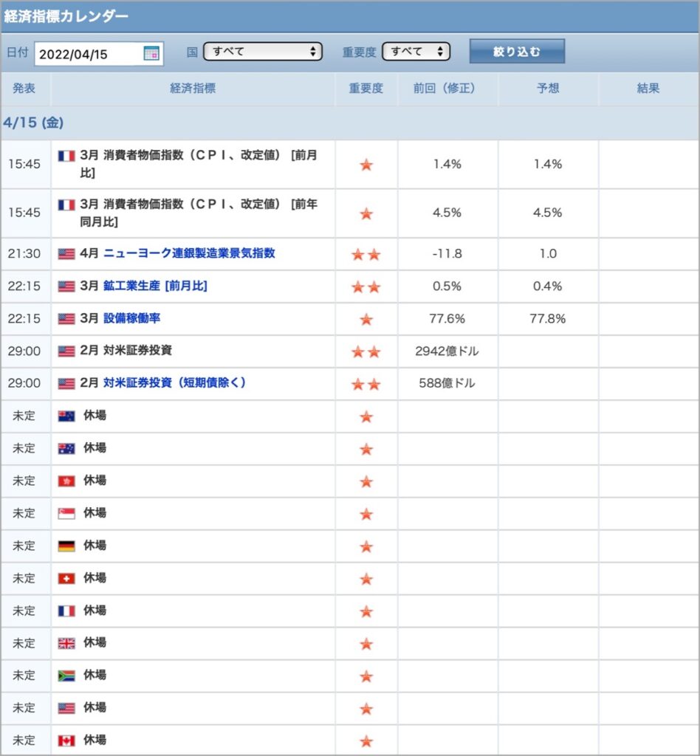The height and width of the screenshot is (756, 700).
Task: Click Germany flag in 休場 row
Action: (66, 546)
